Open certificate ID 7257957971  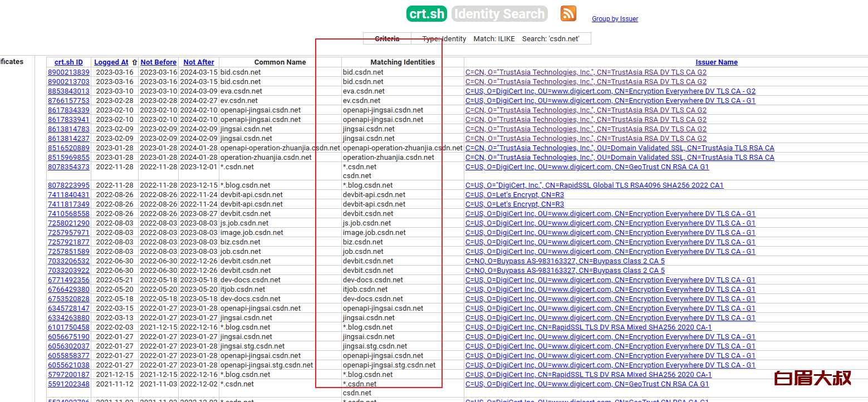tap(68, 233)
